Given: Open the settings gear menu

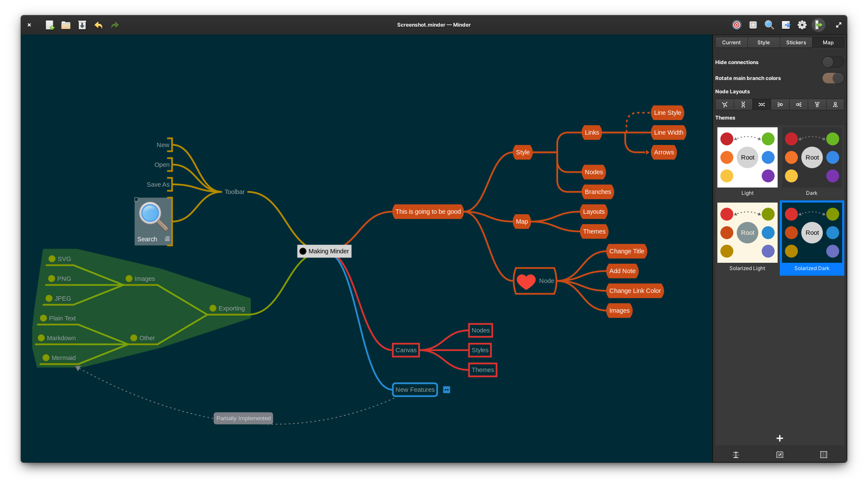Looking at the screenshot, I should [x=802, y=25].
